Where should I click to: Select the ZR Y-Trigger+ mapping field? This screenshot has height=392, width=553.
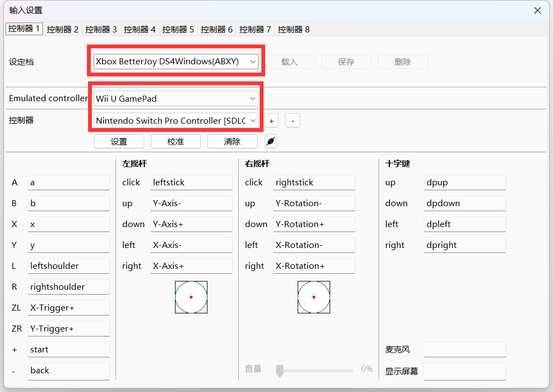click(69, 329)
